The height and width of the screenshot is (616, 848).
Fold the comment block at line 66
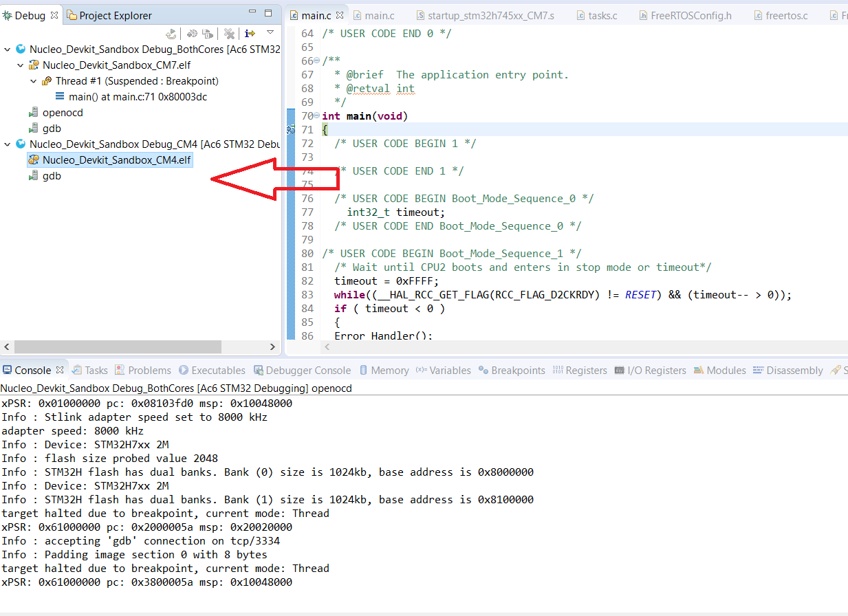point(316,61)
